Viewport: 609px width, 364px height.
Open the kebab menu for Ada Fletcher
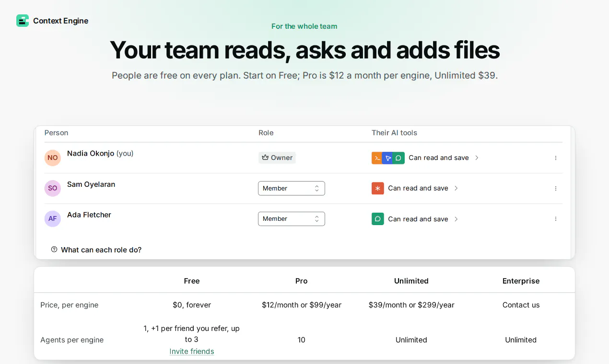point(556,219)
